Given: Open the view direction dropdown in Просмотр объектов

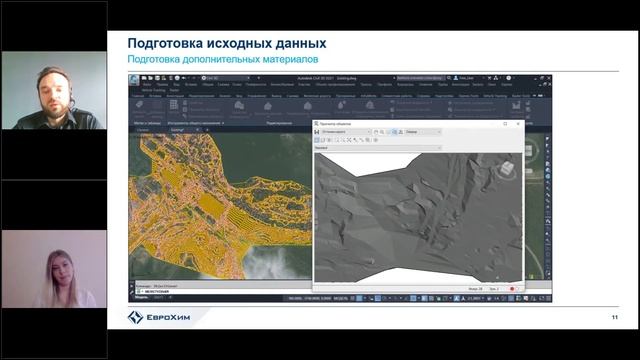Looking at the screenshot, I should tap(423, 132).
